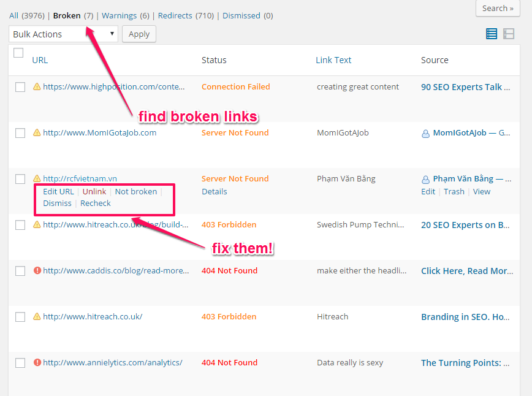Click warning icon beside hitreach.co.uk/blog URL

(37, 224)
